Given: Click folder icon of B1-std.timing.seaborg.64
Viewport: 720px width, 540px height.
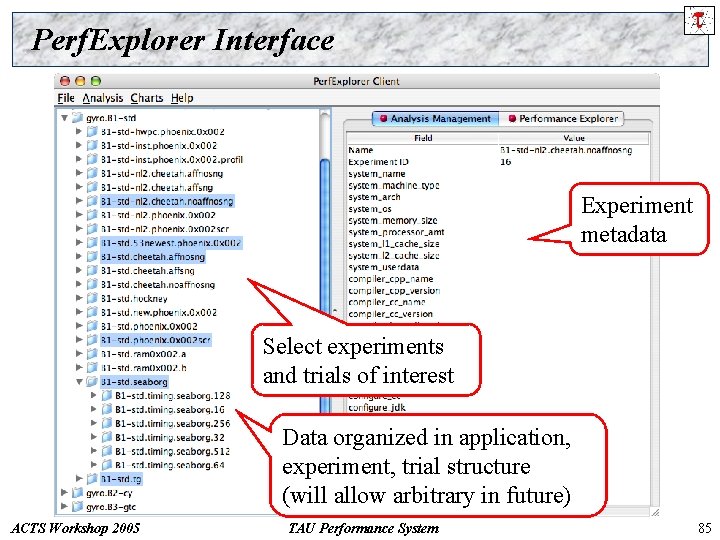Looking at the screenshot, I should coord(107,465).
